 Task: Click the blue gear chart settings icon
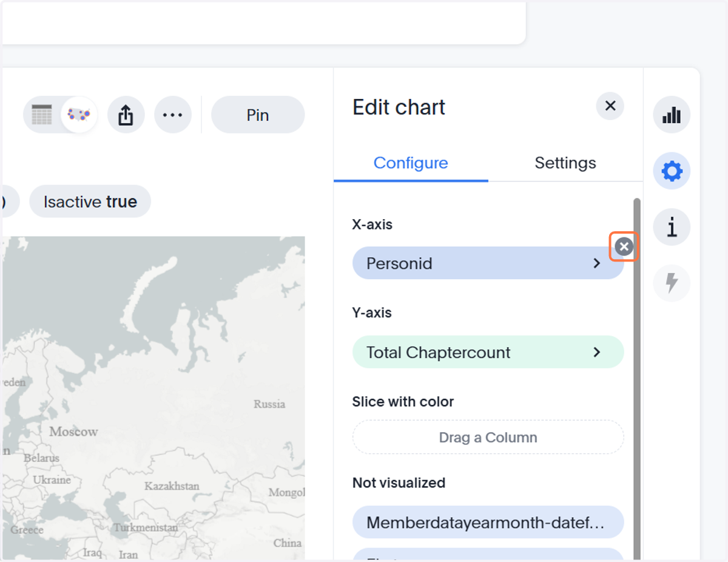(672, 171)
